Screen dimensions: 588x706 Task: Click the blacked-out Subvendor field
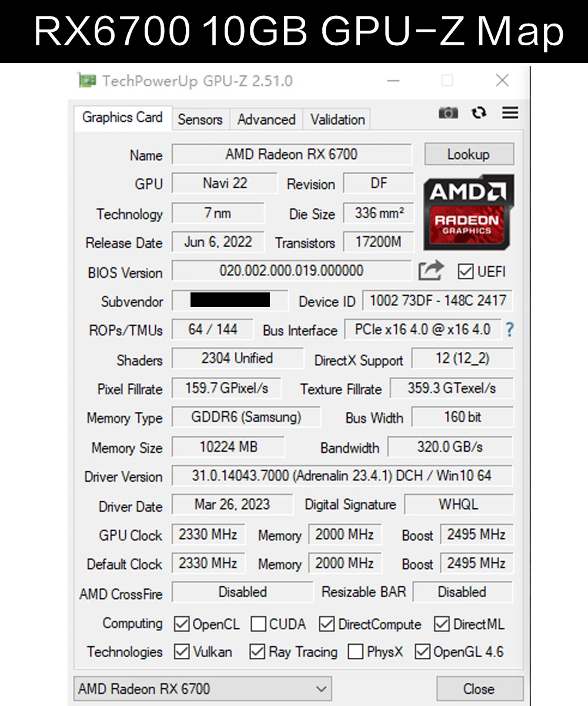230,300
